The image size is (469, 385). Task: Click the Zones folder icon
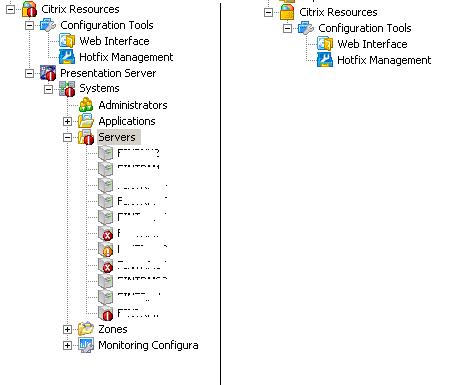[x=86, y=329]
